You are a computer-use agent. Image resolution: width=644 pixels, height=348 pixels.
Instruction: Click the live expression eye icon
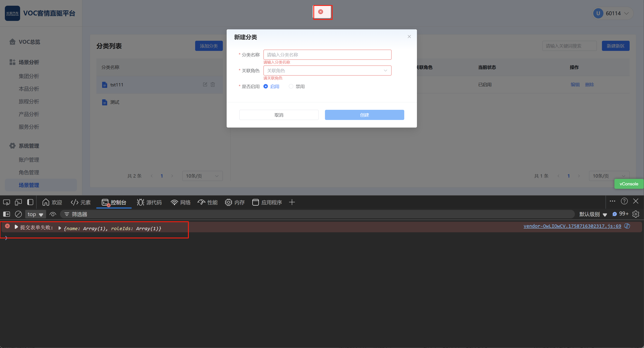pyautogui.click(x=53, y=214)
